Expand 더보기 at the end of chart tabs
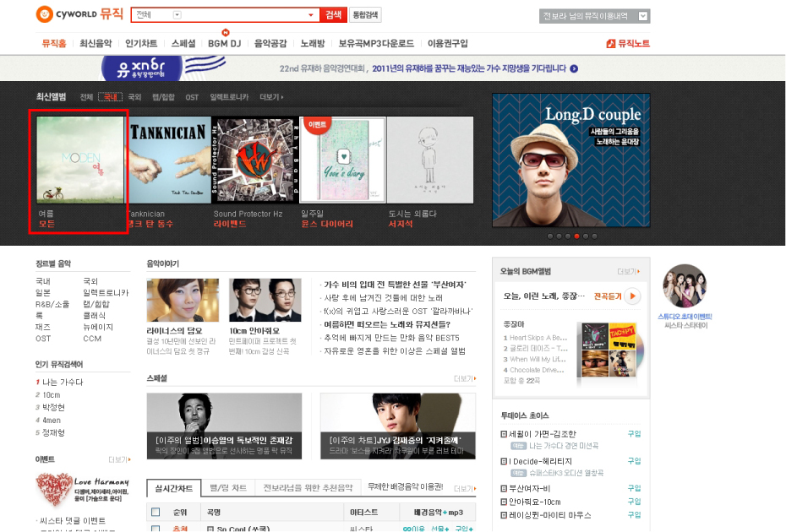The width and height of the screenshot is (786, 532). [x=465, y=488]
